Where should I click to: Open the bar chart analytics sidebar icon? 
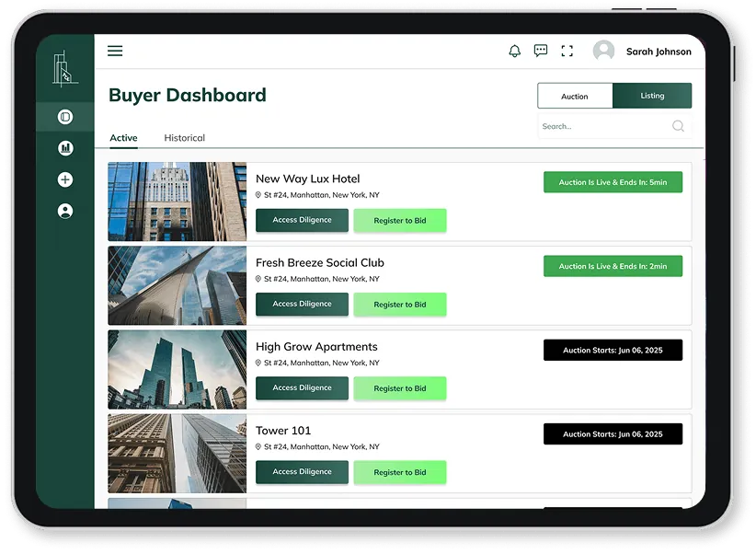pyautogui.click(x=65, y=148)
